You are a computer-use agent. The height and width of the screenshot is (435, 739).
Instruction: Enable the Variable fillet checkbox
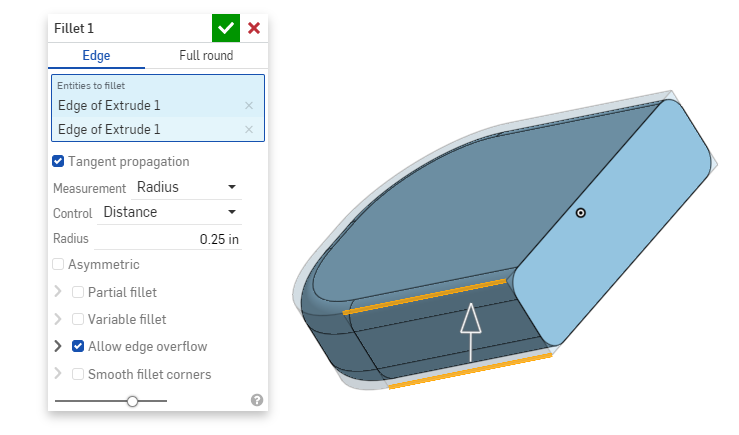coord(79,319)
